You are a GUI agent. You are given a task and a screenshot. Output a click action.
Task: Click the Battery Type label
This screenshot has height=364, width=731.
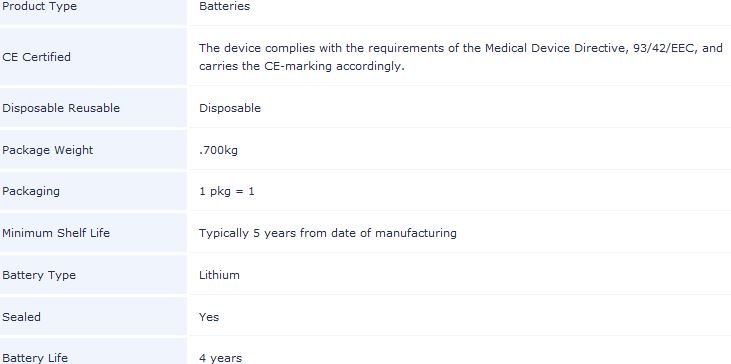pos(39,275)
